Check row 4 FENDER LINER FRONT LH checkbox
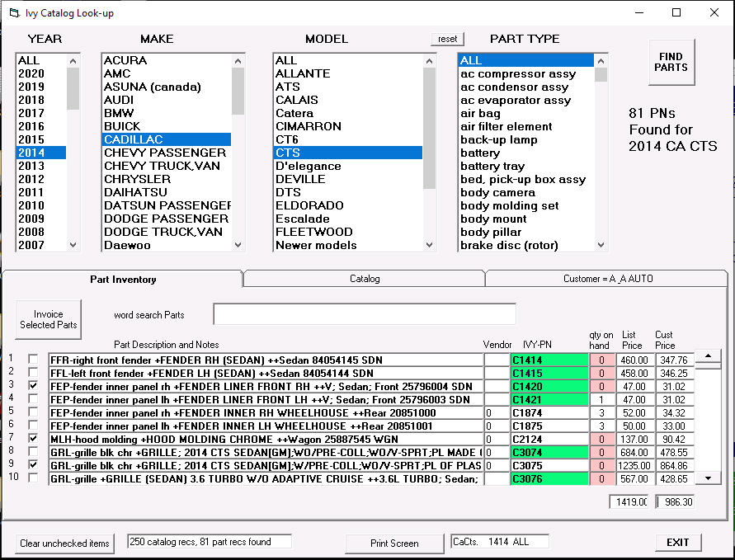735x560 pixels. (x=33, y=399)
